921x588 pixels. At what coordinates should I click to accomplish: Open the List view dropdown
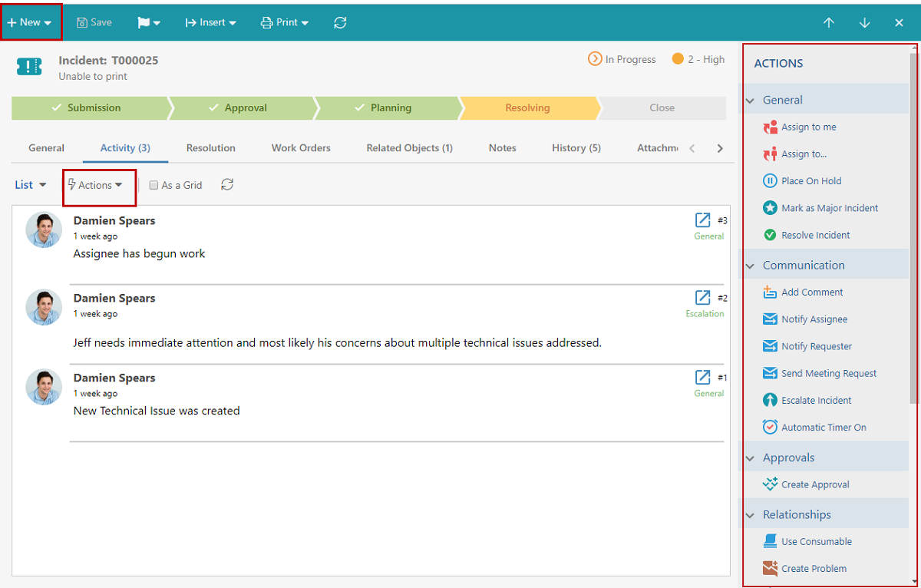(30, 185)
